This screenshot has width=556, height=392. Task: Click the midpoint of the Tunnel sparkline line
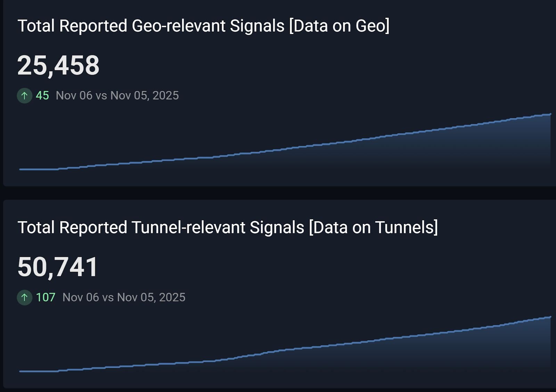(285, 350)
